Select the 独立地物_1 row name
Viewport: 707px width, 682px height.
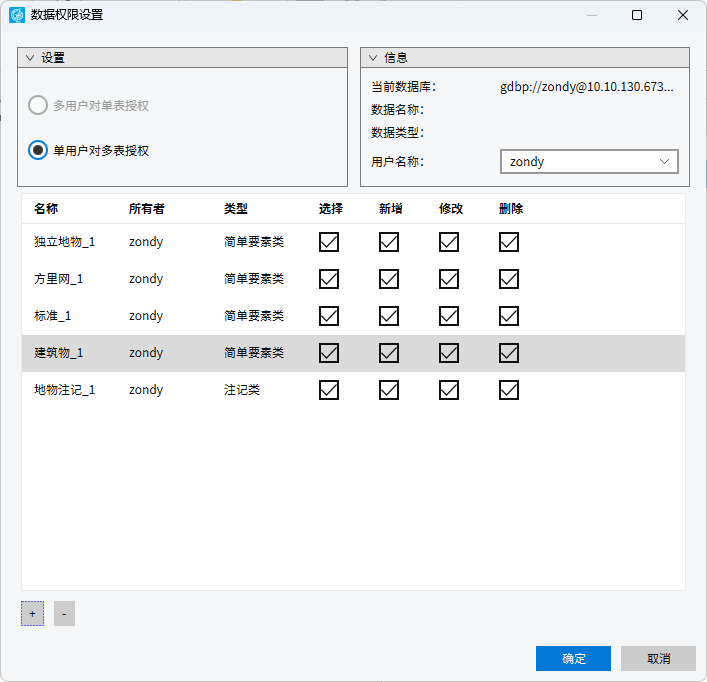coord(64,242)
